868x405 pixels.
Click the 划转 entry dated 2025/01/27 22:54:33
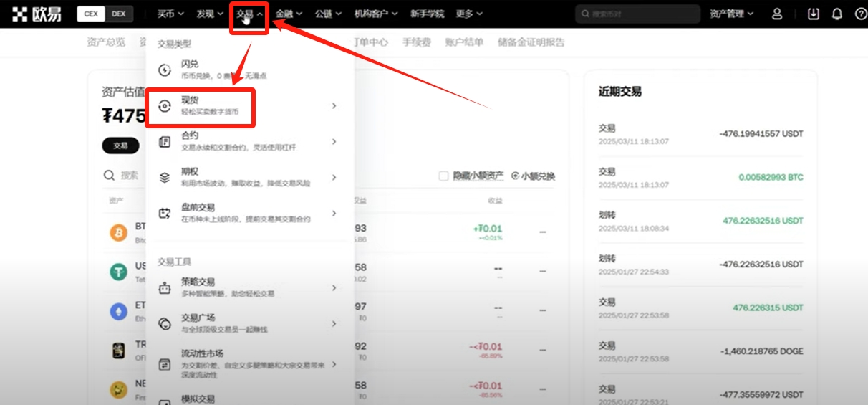701,264
